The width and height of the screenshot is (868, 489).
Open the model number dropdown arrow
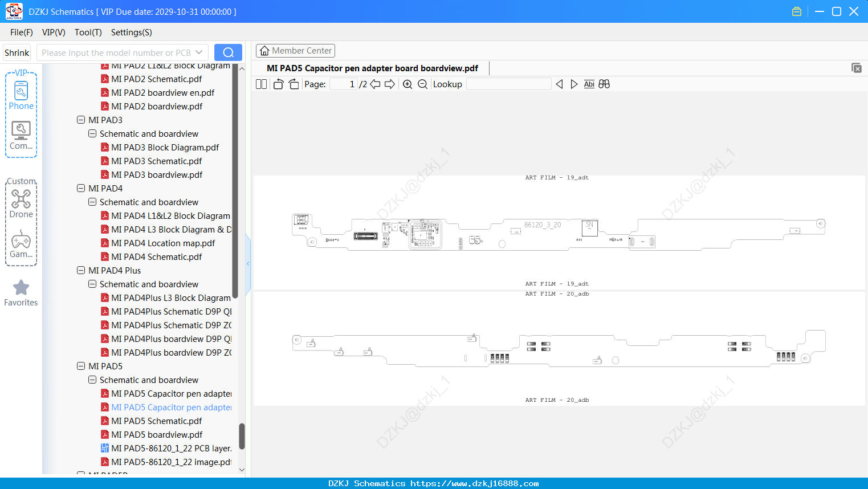pos(199,52)
